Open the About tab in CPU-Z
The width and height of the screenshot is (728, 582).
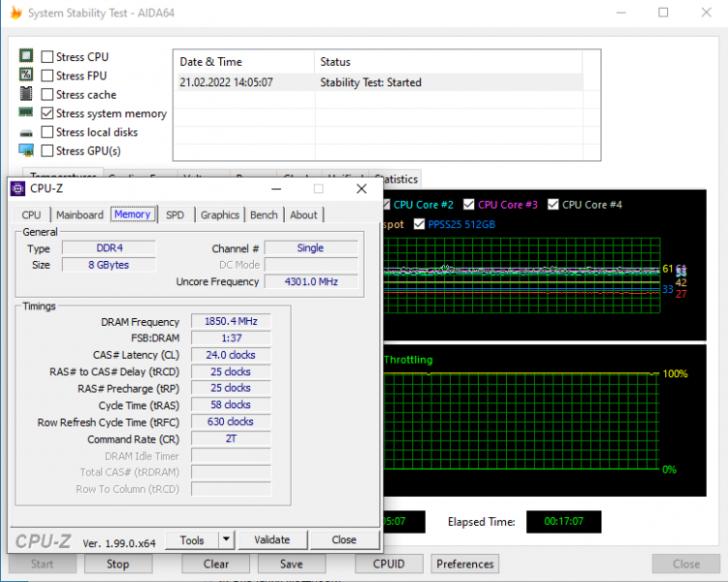point(303,215)
